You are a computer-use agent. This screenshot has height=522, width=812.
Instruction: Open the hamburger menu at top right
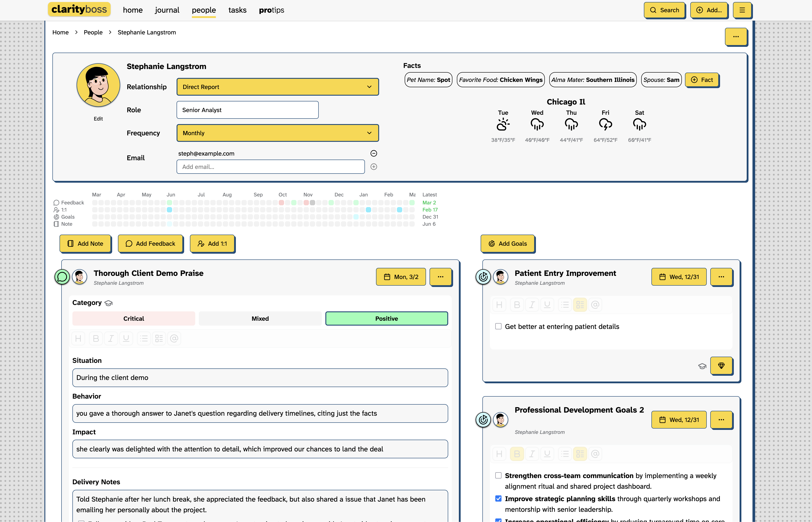tap(742, 10)
